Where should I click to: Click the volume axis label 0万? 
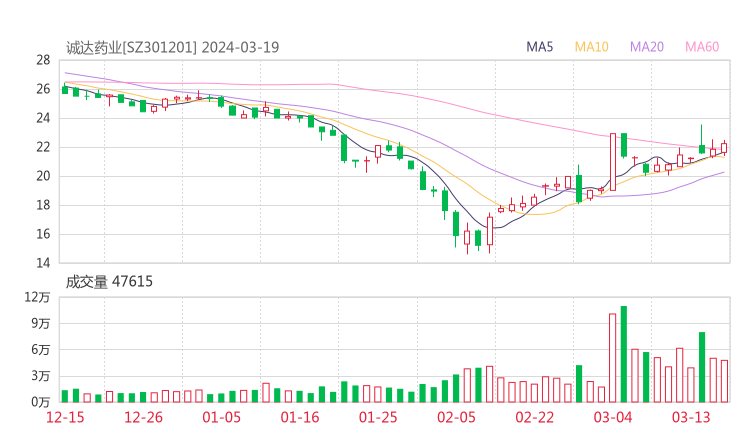(41, 402)
